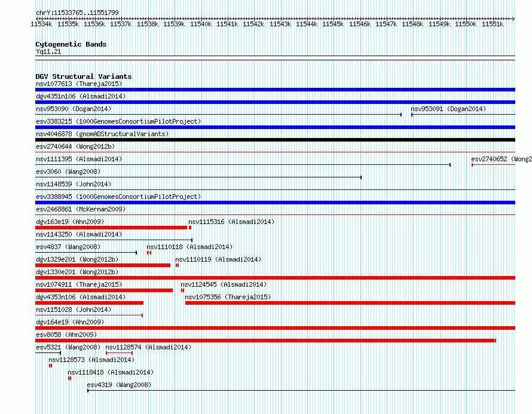This screenshot has width=532, height=414.
Task: Open nsv953091 (Dogan2014) variant
Action: 448,109
